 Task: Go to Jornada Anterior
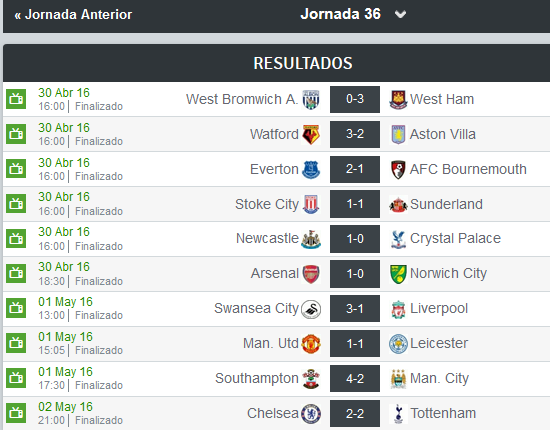pos(73,14)
